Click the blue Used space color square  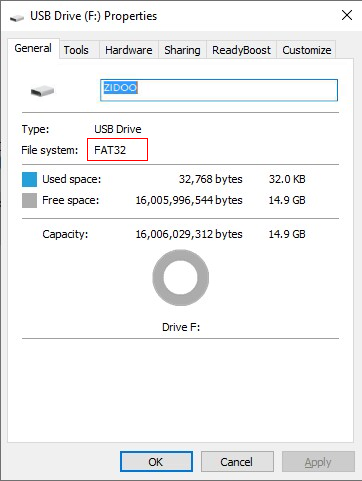click(x=29, y=179)
